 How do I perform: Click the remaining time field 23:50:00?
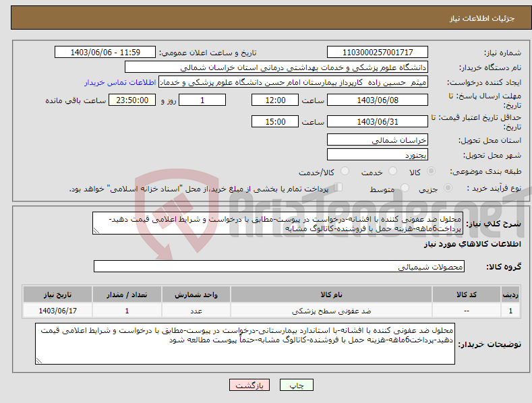(132, 100)
